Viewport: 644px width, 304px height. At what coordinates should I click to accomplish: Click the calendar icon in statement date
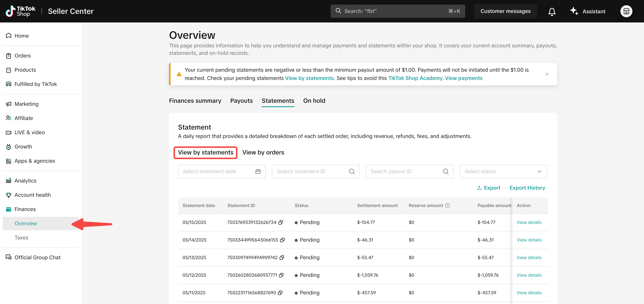(x=258, y=171)
